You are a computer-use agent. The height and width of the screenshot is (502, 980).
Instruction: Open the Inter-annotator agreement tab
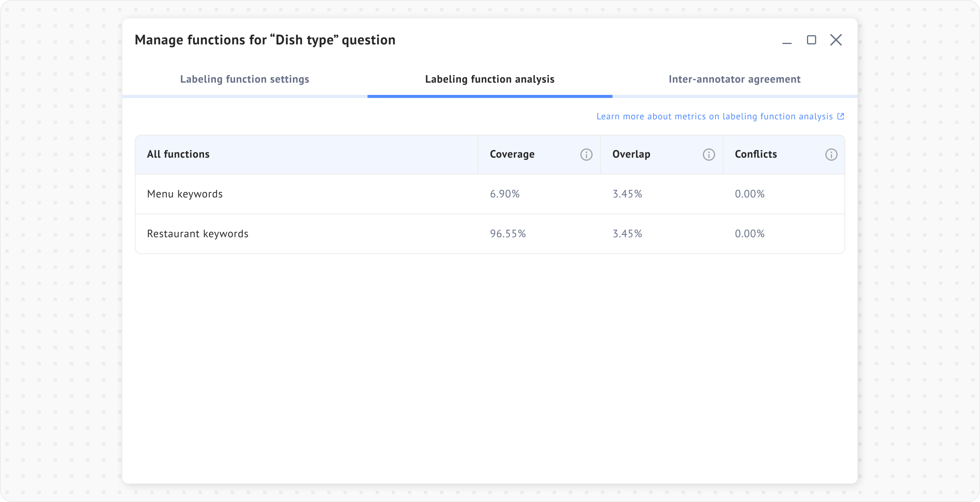tap(734, 79)
